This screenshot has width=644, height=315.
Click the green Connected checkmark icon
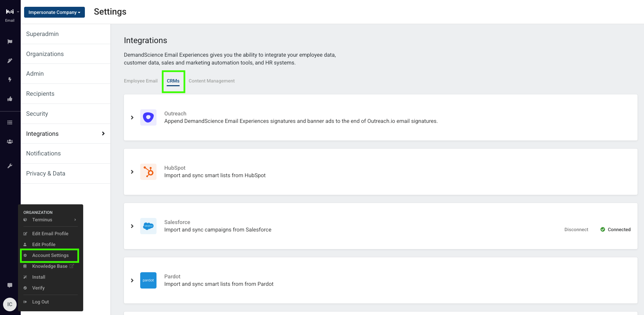pyautogui.click(x=603, y=229)
